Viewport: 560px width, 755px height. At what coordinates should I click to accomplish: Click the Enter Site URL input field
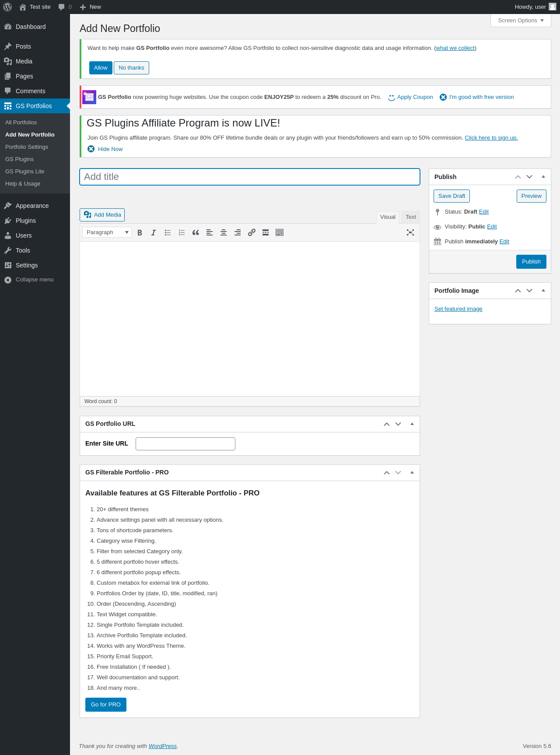click(185, 444)
